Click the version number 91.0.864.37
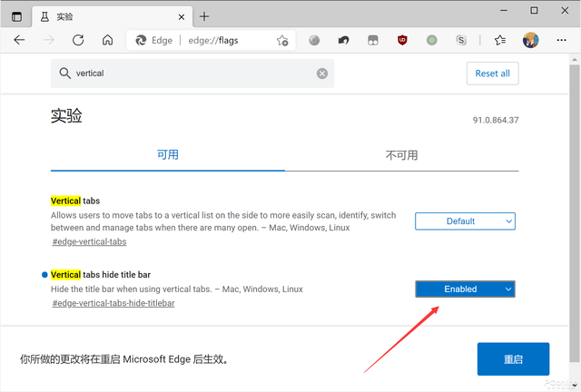 pyautogui.click(x=496, y=120)
